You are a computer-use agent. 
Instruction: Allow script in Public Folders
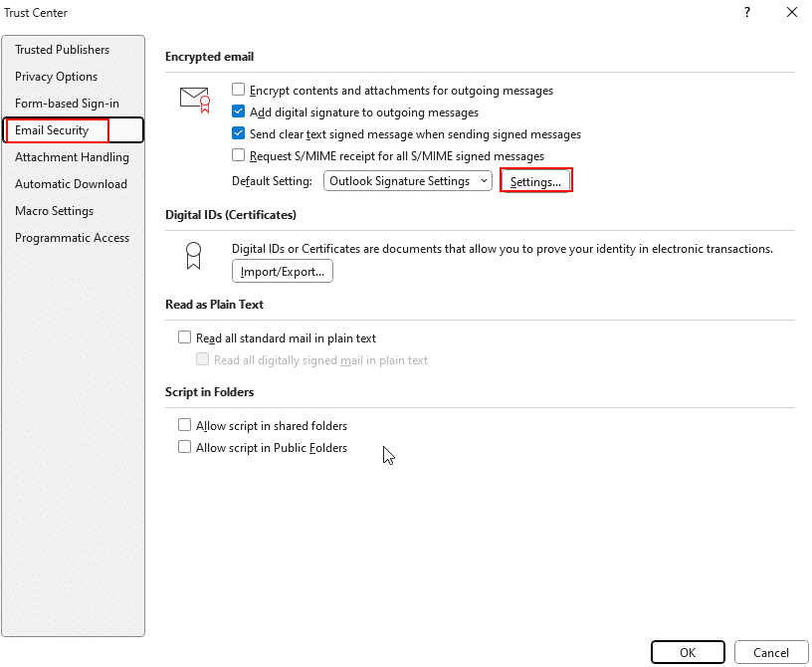[x=184, y=447]
